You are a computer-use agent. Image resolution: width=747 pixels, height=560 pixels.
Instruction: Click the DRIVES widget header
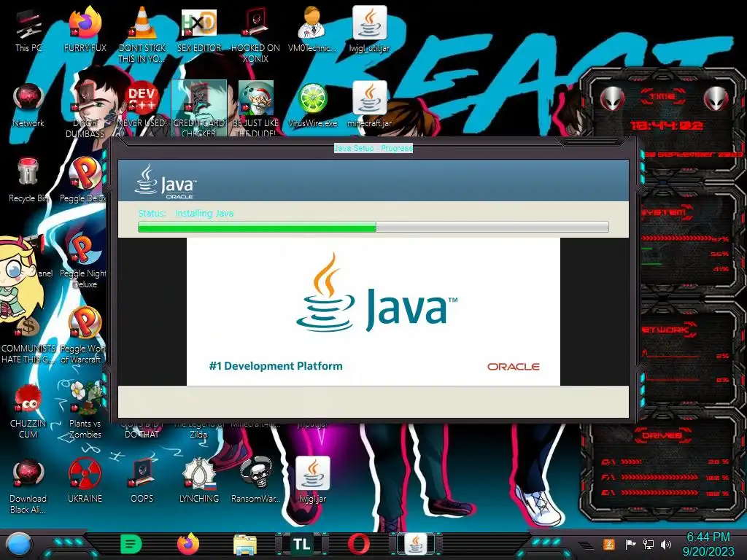[x=661, y=435]
